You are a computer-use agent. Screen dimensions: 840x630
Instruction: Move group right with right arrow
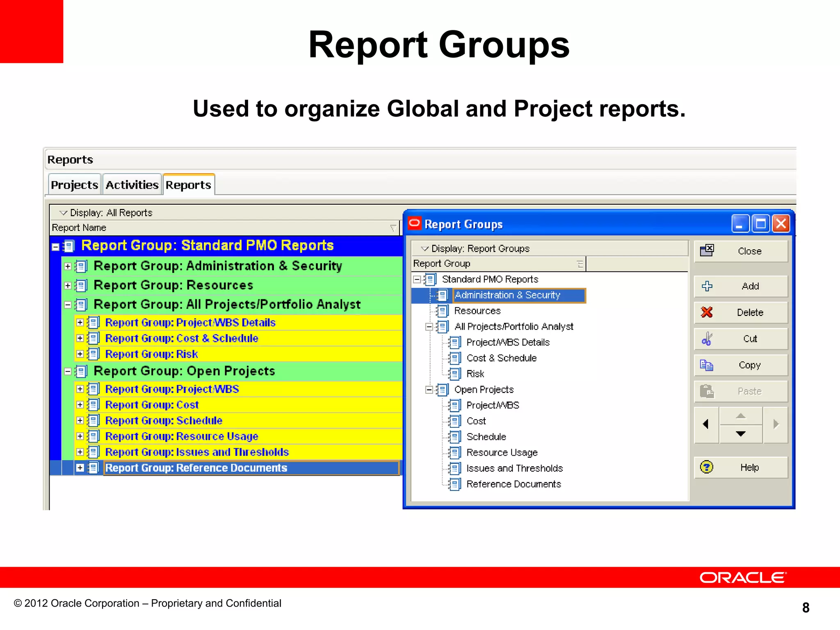pyautogui.click(x=776, y=425)
